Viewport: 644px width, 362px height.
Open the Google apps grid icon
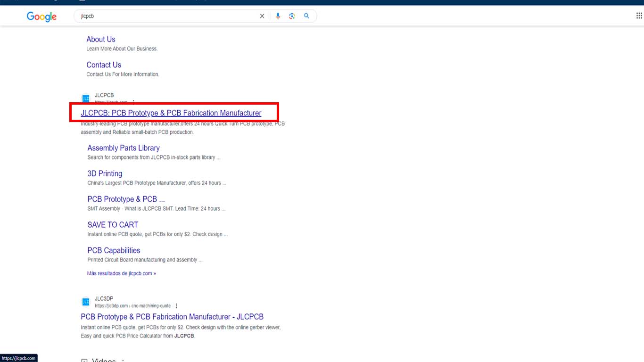click(x=639, y=16)
